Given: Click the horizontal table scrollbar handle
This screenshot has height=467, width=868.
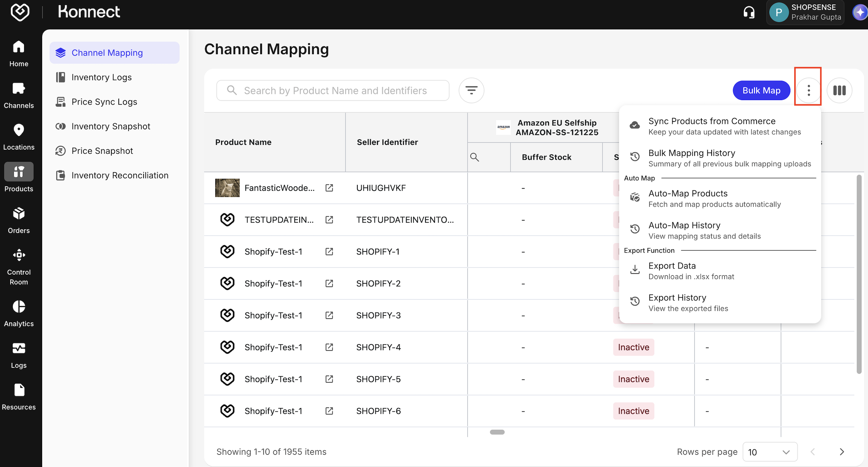Looking at the screenshot, I should coord(497,432).
